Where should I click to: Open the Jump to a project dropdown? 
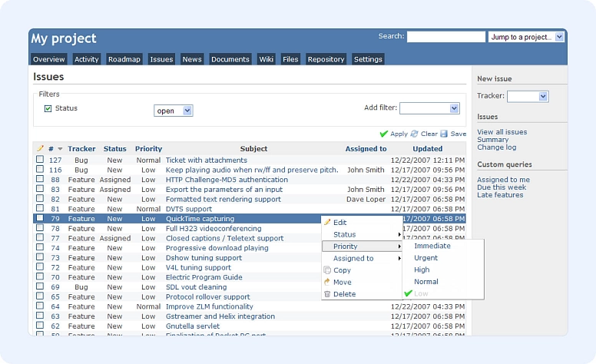pyautogui.click(x=526, y=37)
